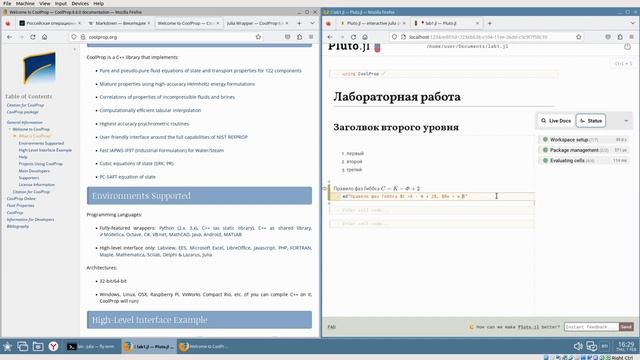Bookmark the localhost Pluto page

(x=578, y=37)
